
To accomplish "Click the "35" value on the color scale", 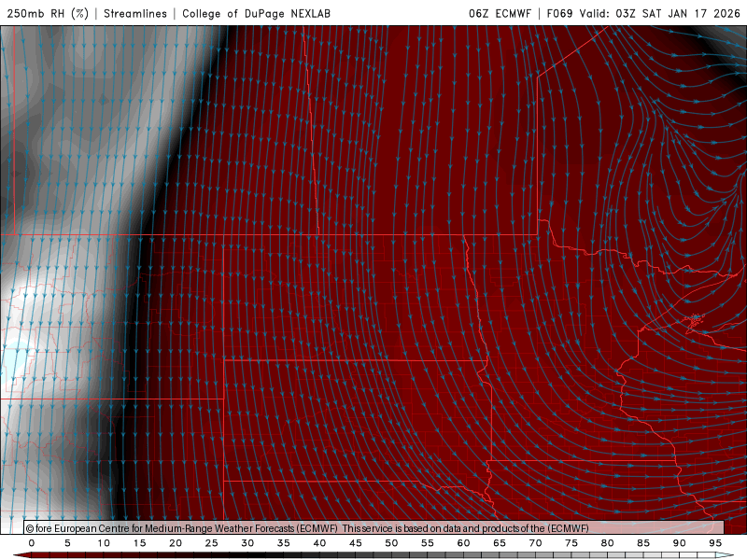I will pyautogui.click(x=284, y=543).
